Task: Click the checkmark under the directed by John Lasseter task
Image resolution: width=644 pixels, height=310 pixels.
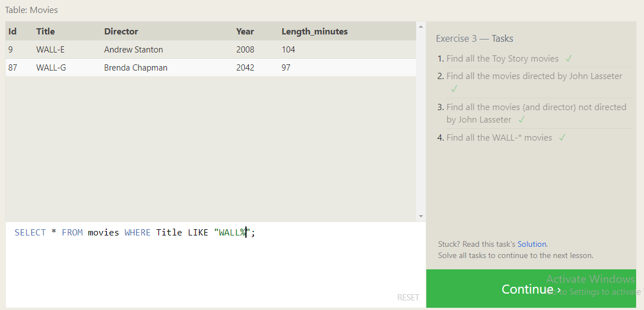Action: [x=454, y=89]
